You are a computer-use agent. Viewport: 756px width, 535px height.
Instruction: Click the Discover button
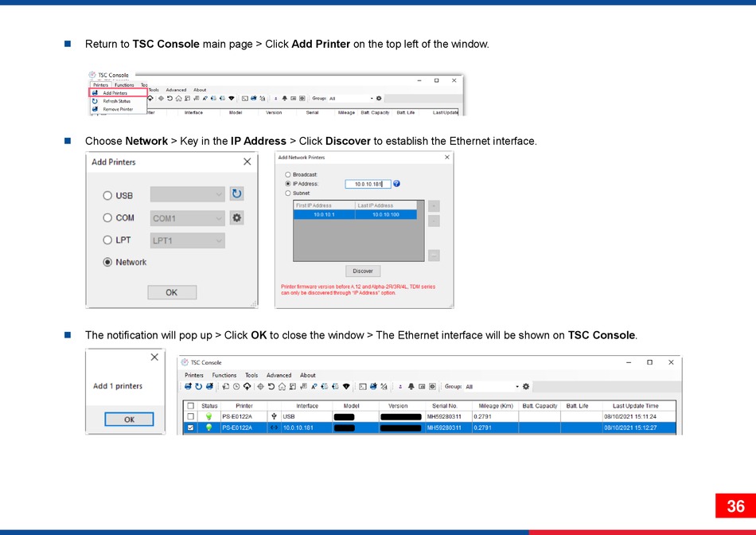click(x=363, y=271)
